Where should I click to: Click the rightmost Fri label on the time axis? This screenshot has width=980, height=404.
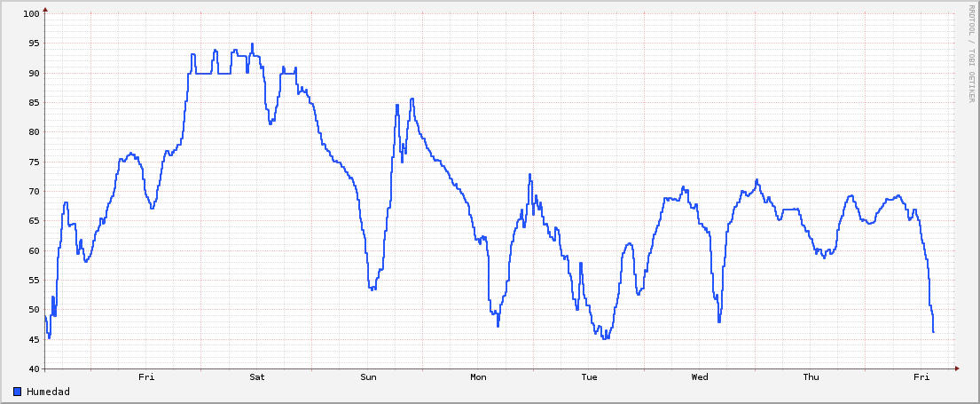click(921, 377)
